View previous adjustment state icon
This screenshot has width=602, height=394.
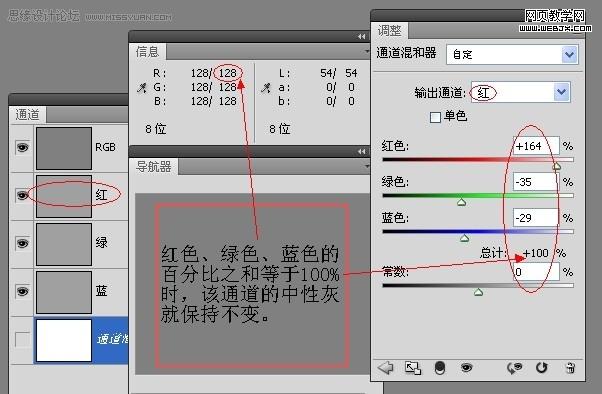point(515,368)
